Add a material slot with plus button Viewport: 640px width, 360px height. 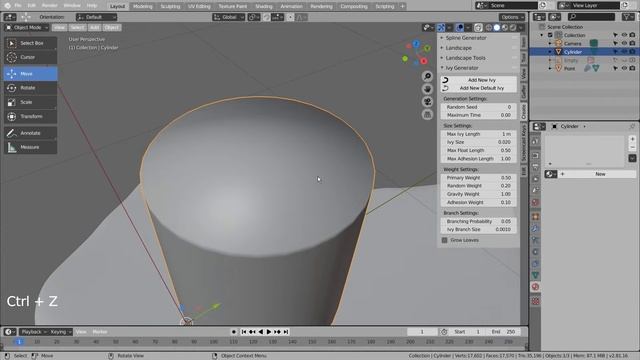click(x=632, y=140)
